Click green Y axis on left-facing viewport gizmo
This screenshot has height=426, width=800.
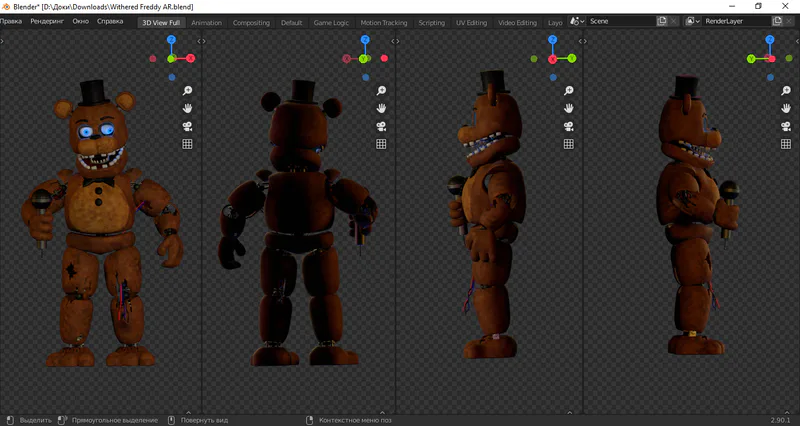pyautogui.click(x=571, y=58)
